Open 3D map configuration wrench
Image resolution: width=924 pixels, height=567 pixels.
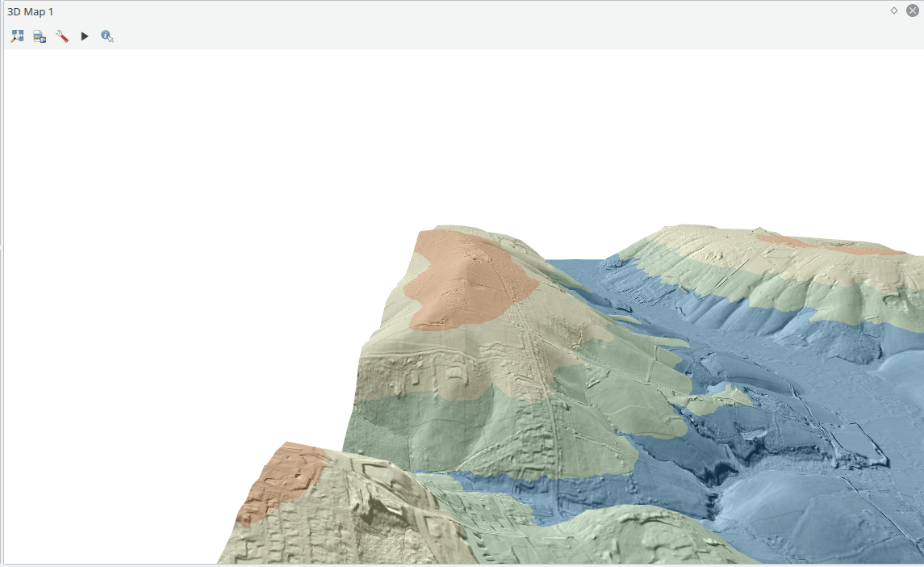pyautogui.click(x=62, y=36)
